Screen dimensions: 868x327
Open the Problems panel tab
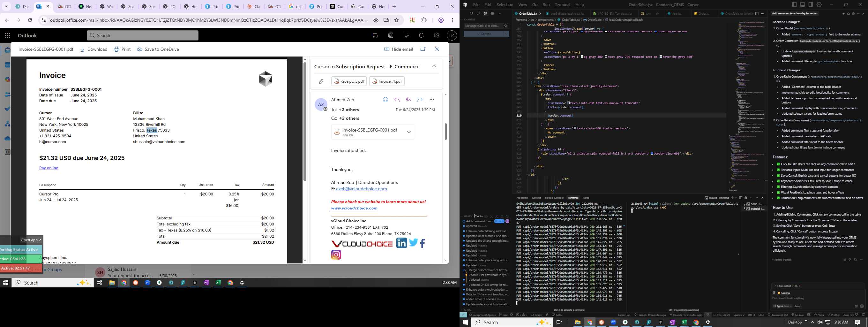[x=522, y=198]
